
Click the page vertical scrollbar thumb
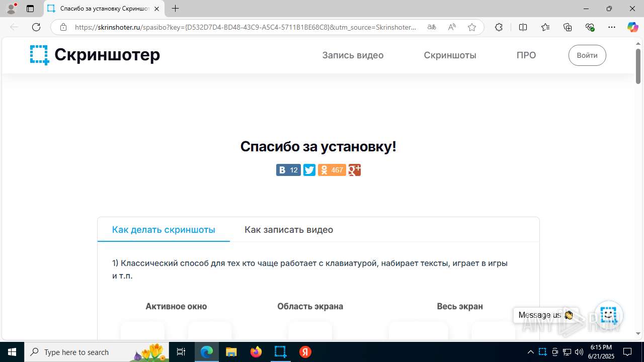(638, 66)
